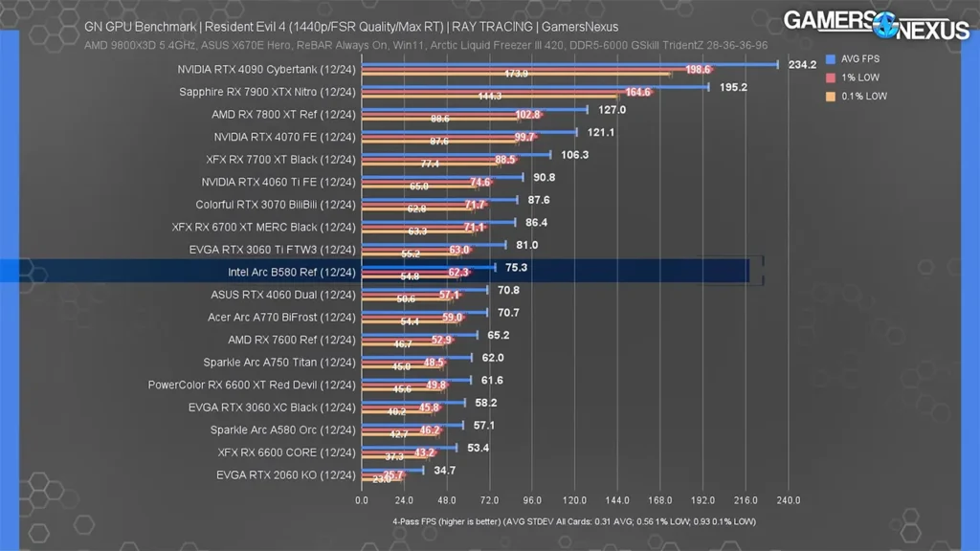Click 'Sapphire RX 7900 XTX Nitro (12/24)' label
Screen dimensions: 980x551
pyautogui.click(x=268, y=92)
